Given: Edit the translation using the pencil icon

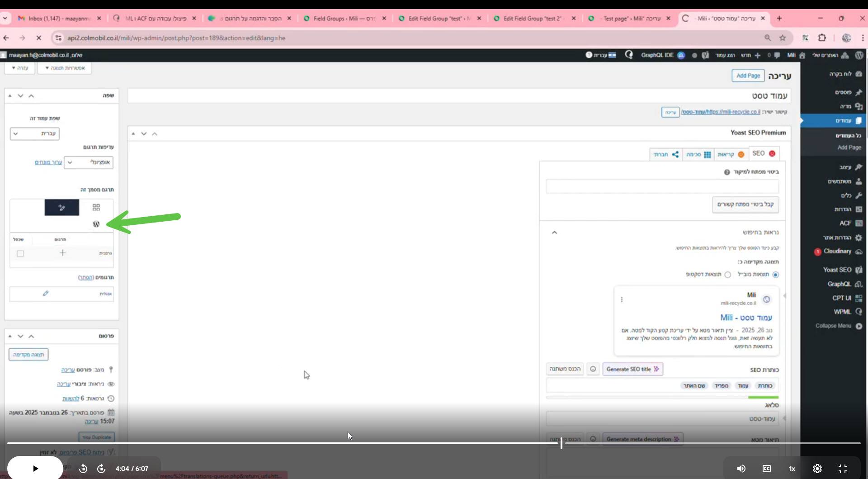Looking at the screenshot, I should (46, 294).
